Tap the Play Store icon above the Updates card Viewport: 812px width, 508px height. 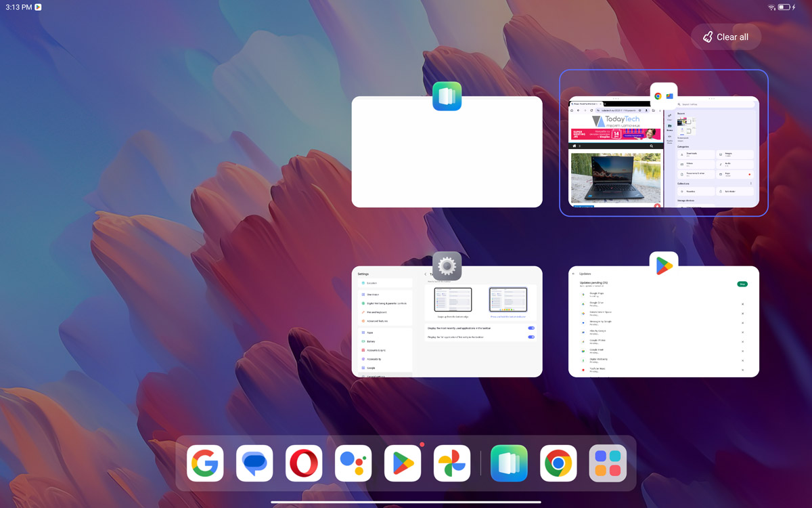(664, 266)
